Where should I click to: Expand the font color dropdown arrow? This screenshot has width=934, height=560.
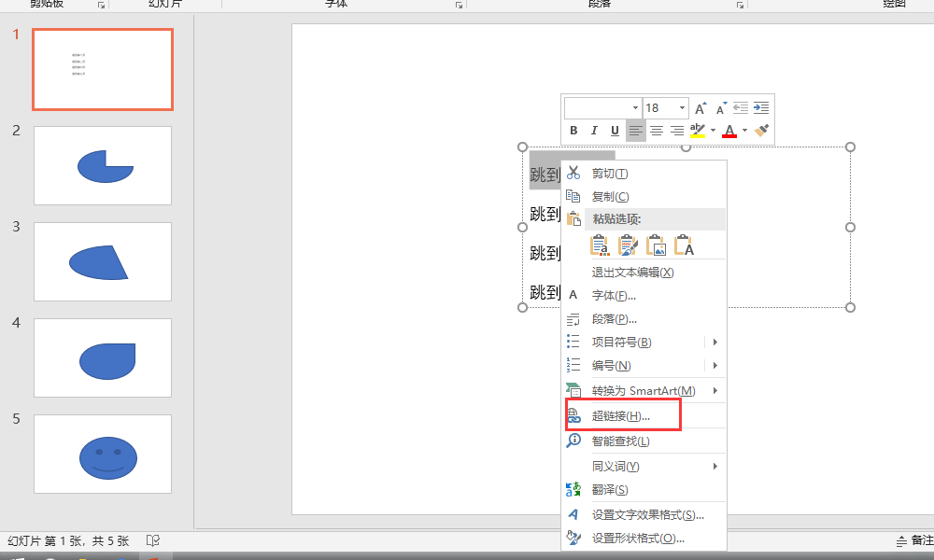click(x=744, y=131)
